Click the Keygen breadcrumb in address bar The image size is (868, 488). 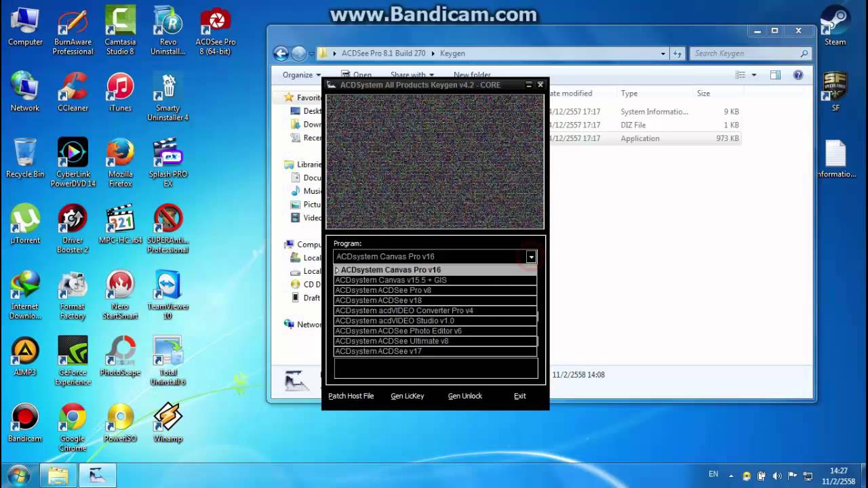coord(452,53)
